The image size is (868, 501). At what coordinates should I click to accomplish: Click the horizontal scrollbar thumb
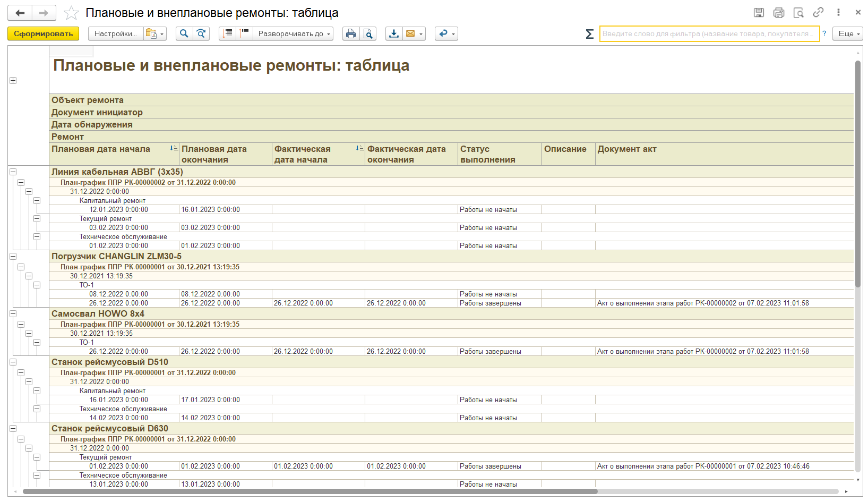tap(310, 491)
